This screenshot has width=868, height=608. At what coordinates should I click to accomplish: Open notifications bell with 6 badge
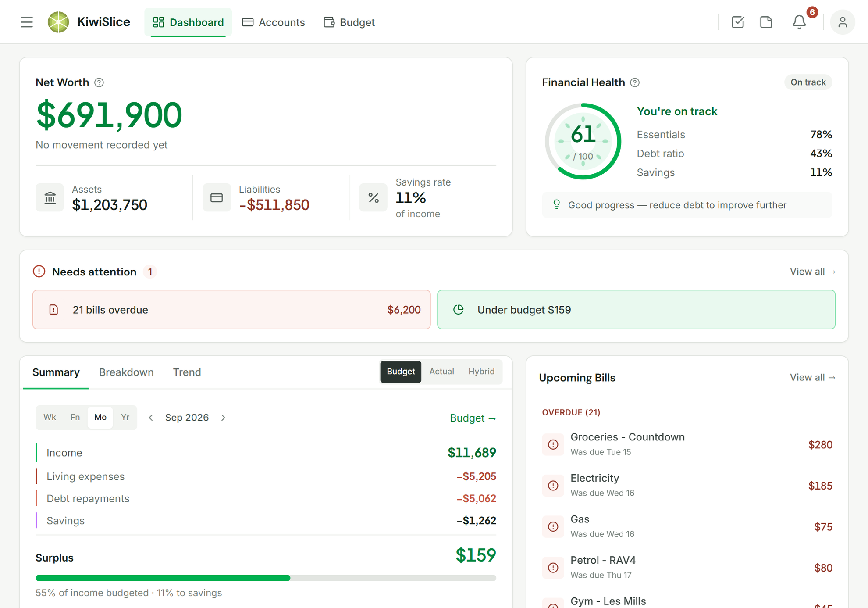tap(799, 22)
